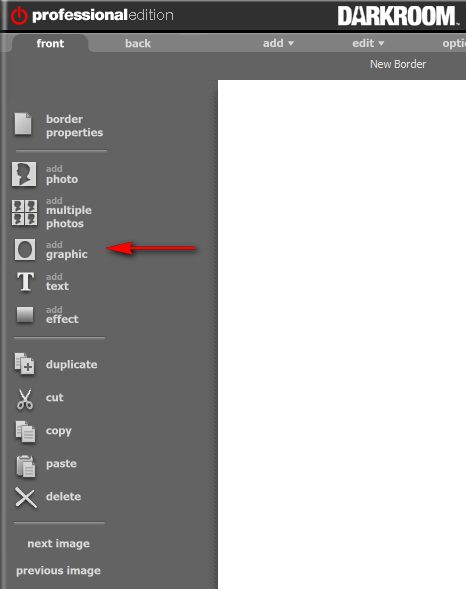Go to next image
Viewport: 466px width, 589px height.
(x=59, y=544)
